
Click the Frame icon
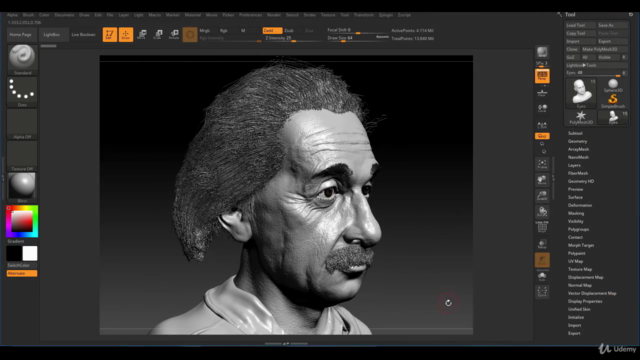(542, 164)
